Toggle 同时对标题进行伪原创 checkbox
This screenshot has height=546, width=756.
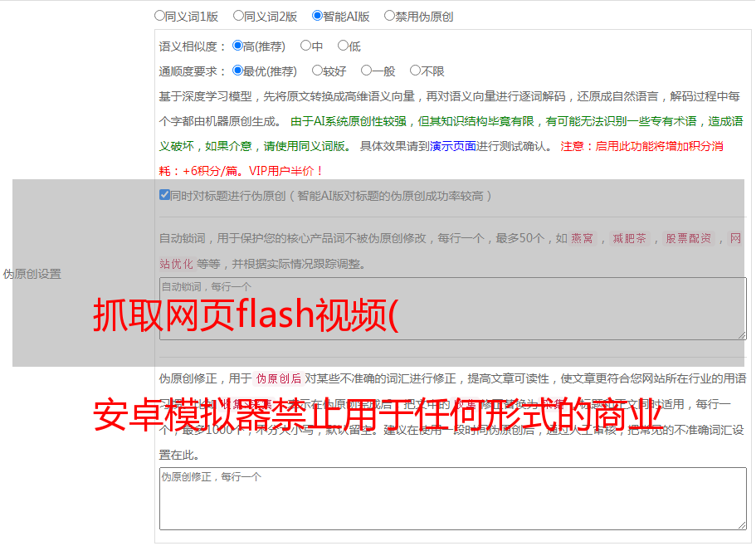tap(164, 195)
